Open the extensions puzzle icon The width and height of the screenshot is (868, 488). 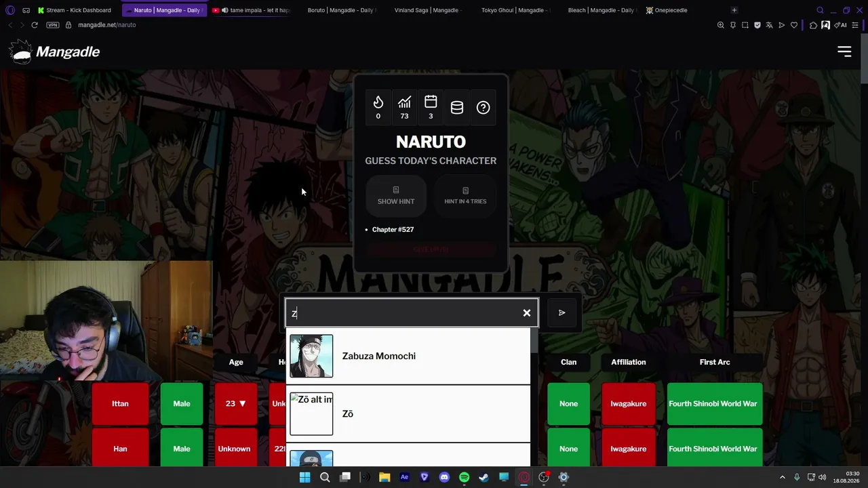pyautogui.click(x=813, y=25)
